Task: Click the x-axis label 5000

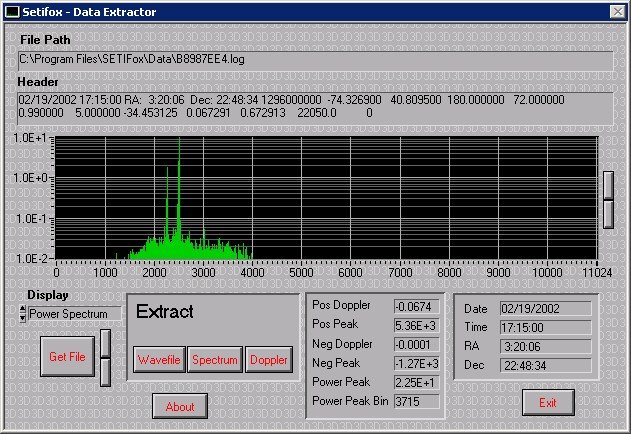Action: click(x=301, y=273)
